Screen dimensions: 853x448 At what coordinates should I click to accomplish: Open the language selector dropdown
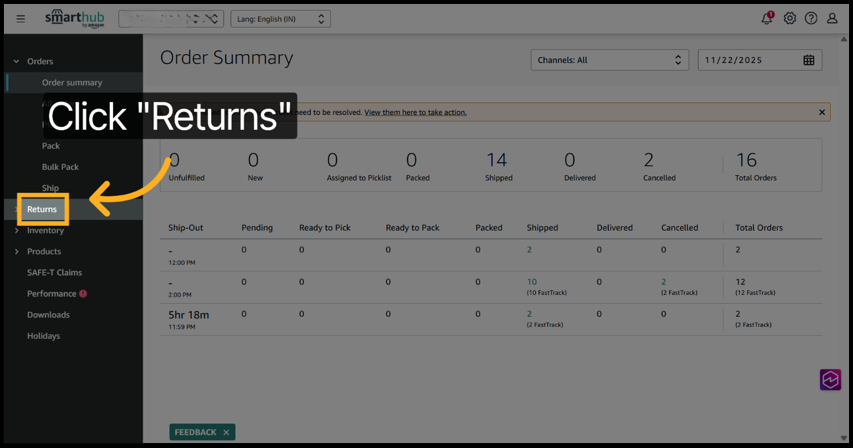pos(280,19)
